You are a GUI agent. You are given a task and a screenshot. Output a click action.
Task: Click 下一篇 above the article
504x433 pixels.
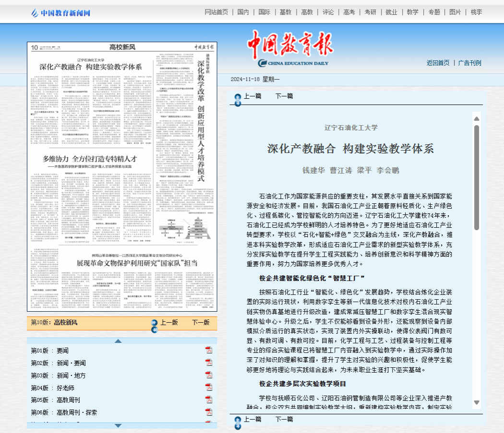284,96
